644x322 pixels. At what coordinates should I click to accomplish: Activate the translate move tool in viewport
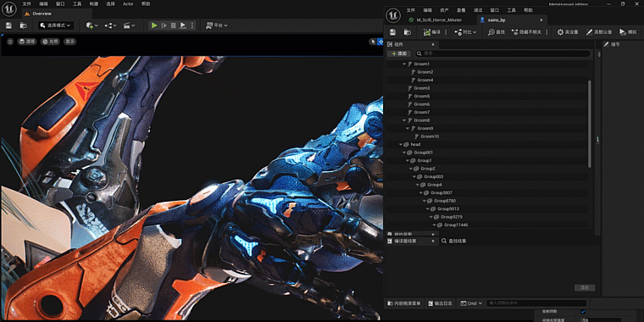(380, 42)
